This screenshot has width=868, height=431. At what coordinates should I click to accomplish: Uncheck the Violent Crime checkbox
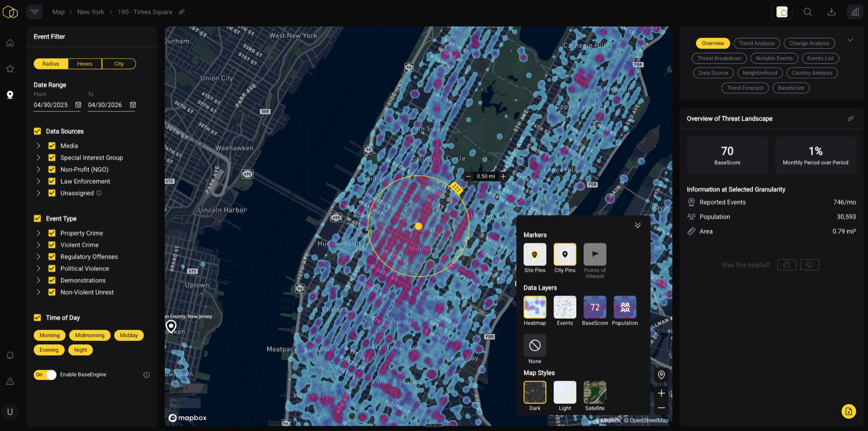click(x=52, y=245)
